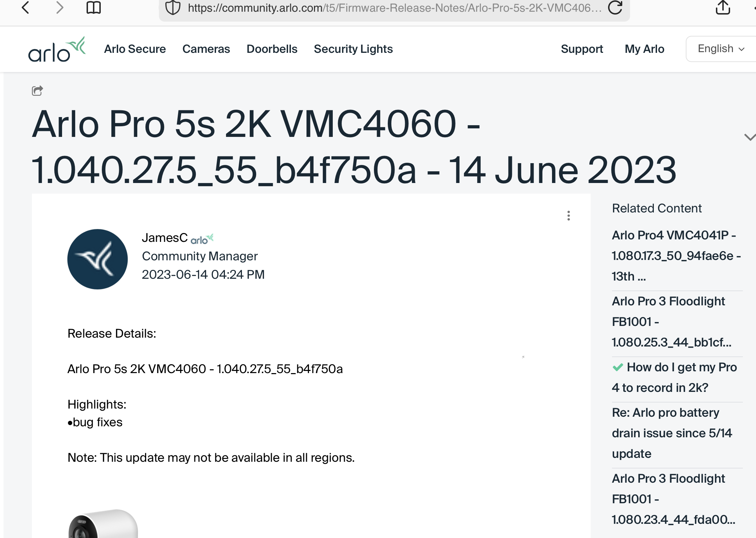This screenshot has width=756, height=538.
Task: Open the My Arlo menu
Action: pos(645,49)
